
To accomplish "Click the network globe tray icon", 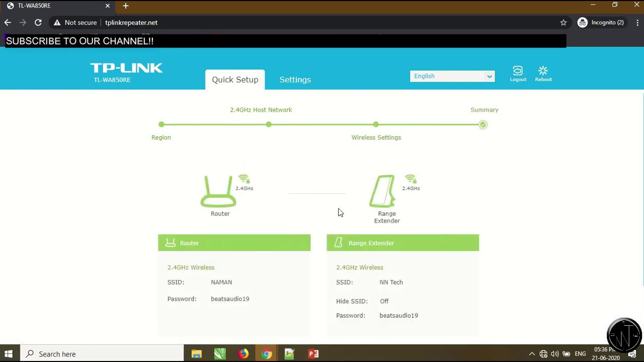I will 543,354.
